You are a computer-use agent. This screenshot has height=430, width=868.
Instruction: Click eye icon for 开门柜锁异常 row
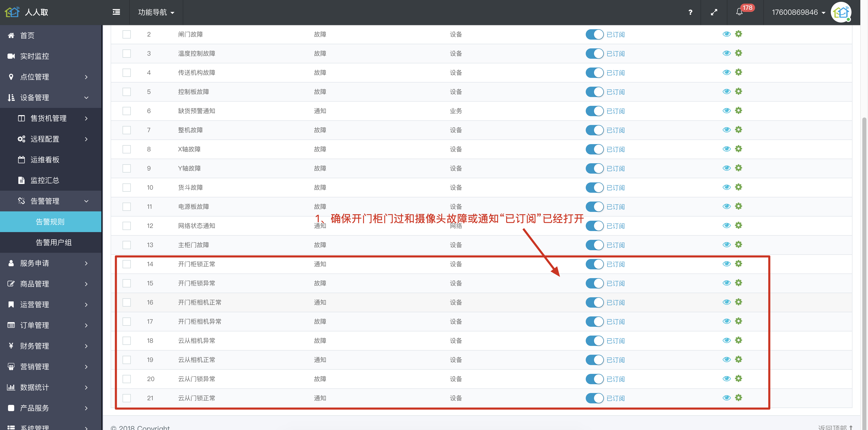click(x=726, y=283)
